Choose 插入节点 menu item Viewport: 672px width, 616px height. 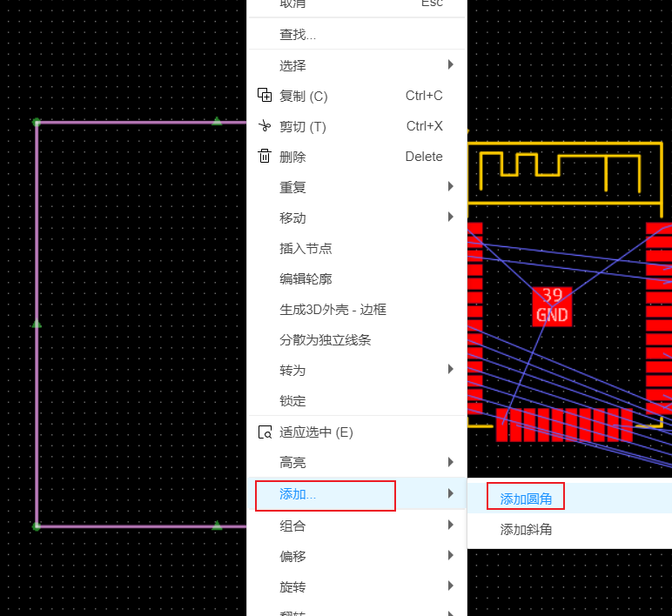pos(357,249)
